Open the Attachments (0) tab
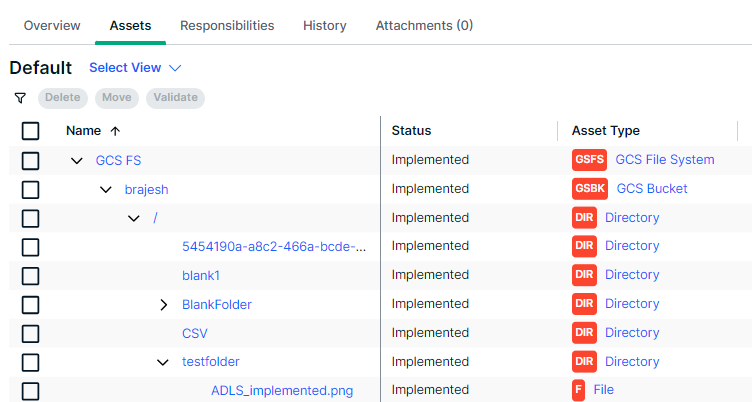The height and width of the screenshot is (402, 752). (424, 26)
